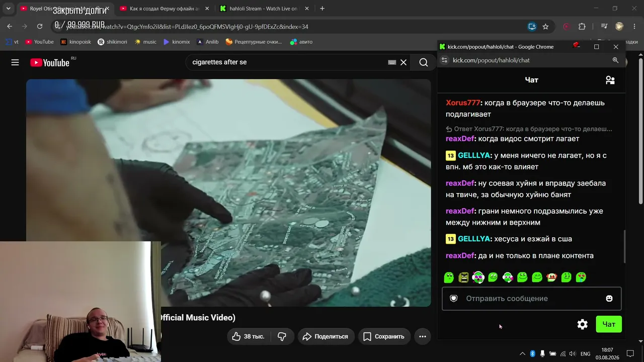Open the Chrome Extensions puzzle menu
644x362 pixels.
point(582,27)
